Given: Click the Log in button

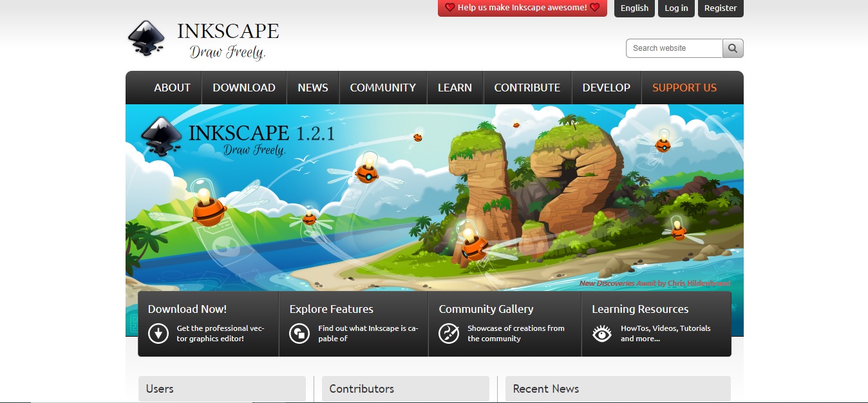Looking at the screenshot, I should (x=676, y=8).
